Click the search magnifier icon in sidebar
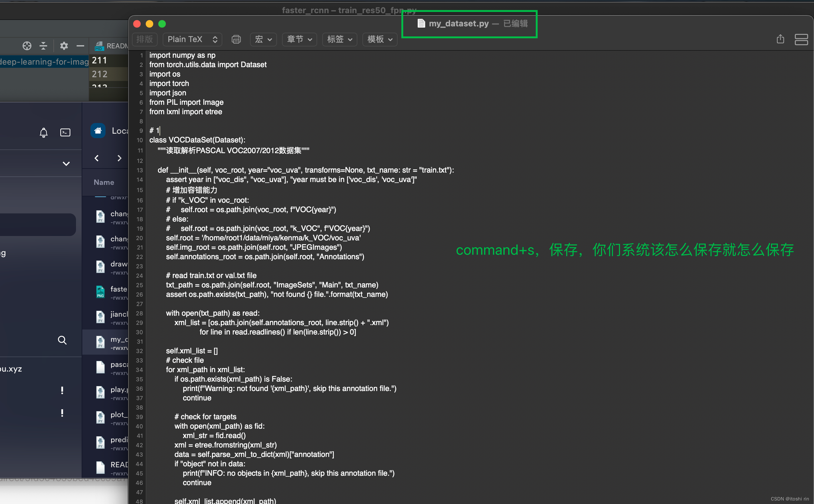Screen dimensions: 814x504 click(62, 340)
